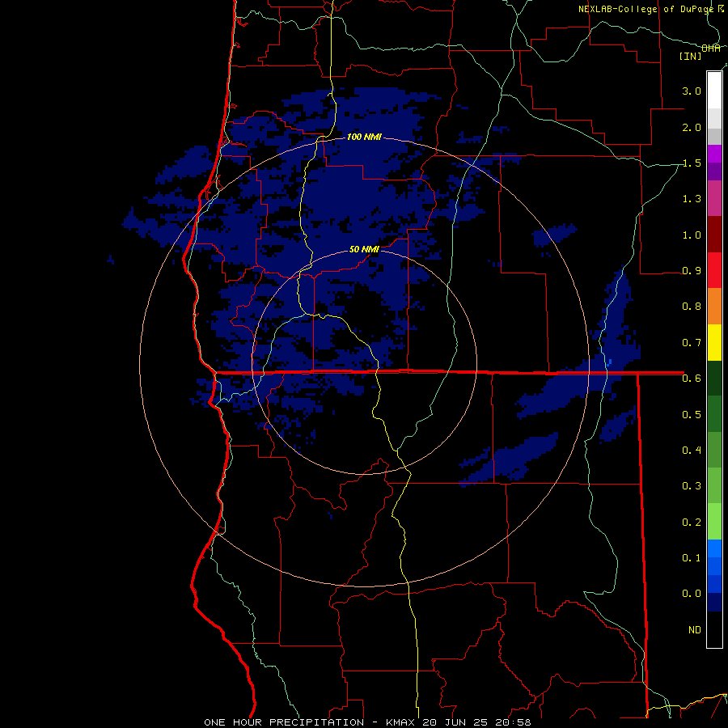
Task: Click the 0.7 legend value
Action: (x=692, y=343)
